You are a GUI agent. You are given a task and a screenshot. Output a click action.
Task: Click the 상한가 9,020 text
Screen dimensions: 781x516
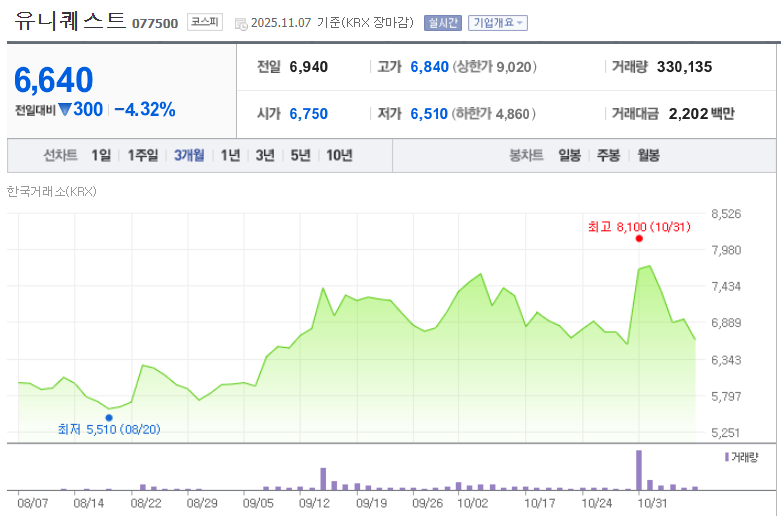[x=495, y=67]
